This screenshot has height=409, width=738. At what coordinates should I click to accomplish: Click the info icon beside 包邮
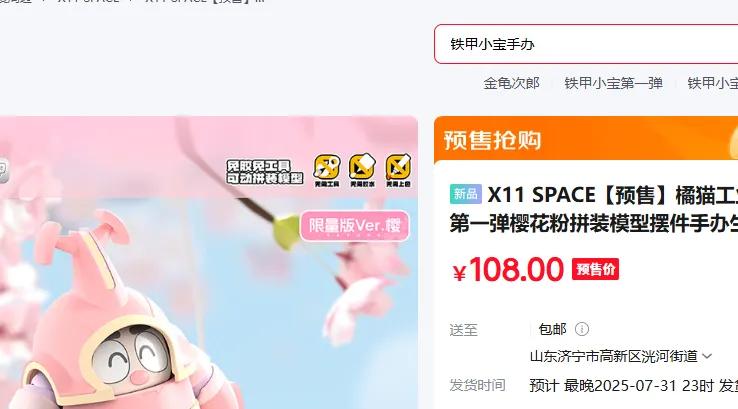pyautogui.click(x=582, y=329)
